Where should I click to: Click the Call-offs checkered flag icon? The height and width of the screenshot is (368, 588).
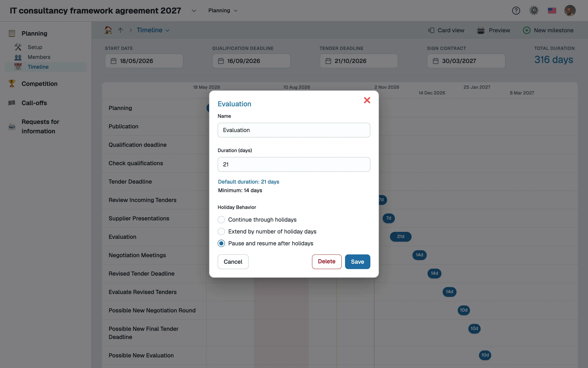point(12,103)
